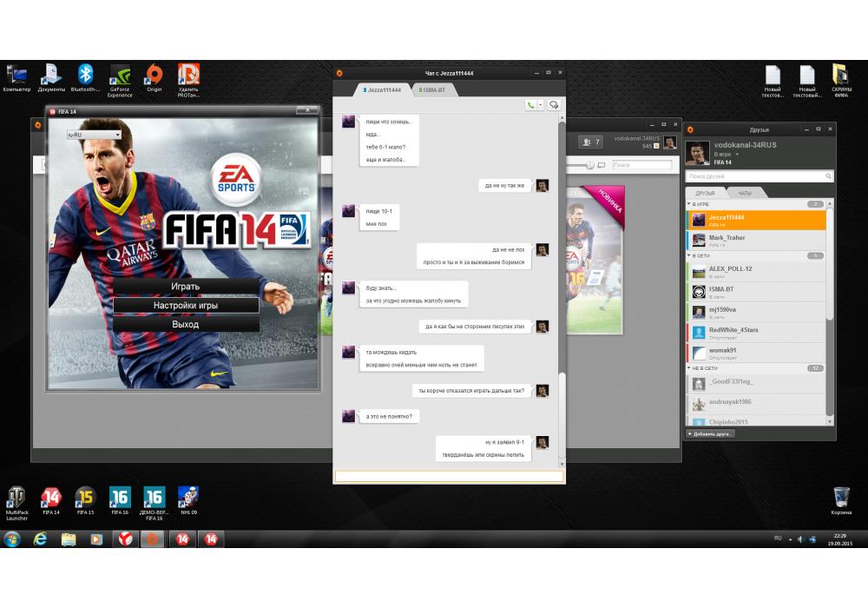Select friend Mark_Traher in friends list
This screenshot has height=608, width=868.
(756, 241)
